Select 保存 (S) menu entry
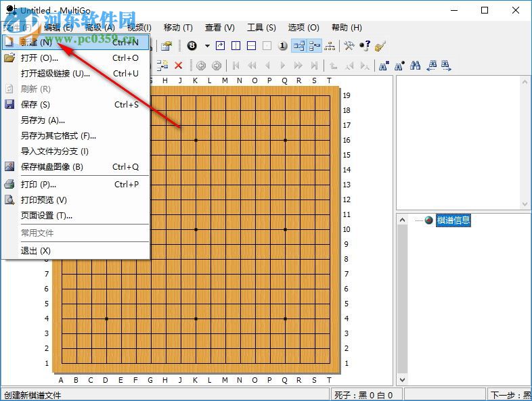 76,105
